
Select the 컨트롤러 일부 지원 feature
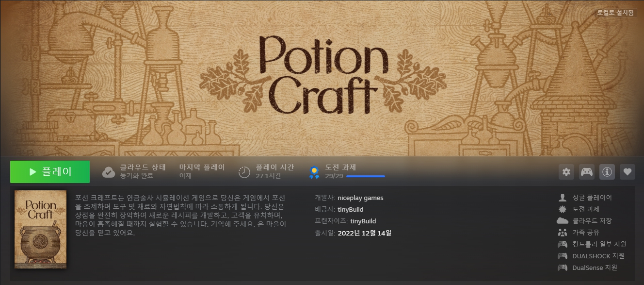pos(599,244)
